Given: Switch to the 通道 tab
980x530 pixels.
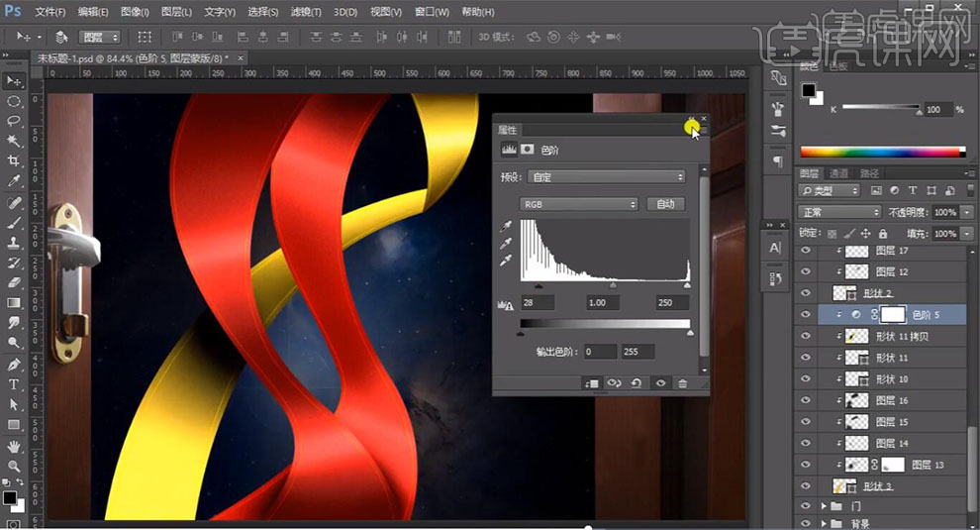Looking at the screenshot, I should click(x=837, y=172).
